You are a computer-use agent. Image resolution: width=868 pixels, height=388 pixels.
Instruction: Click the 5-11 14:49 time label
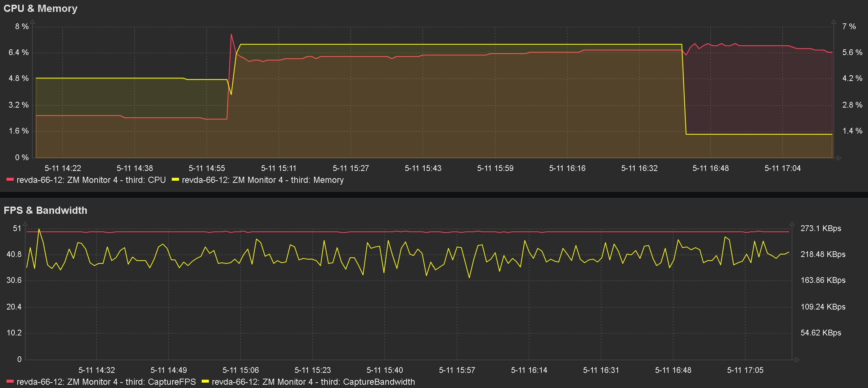coord(169,370)
